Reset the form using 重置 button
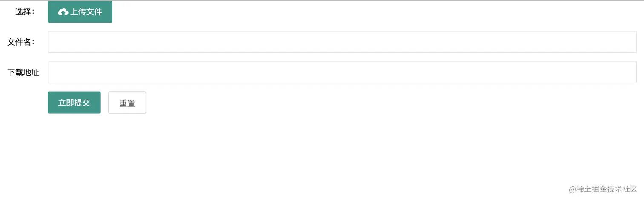Viewport: 644px width, 200px height. (x=127, y=103)
